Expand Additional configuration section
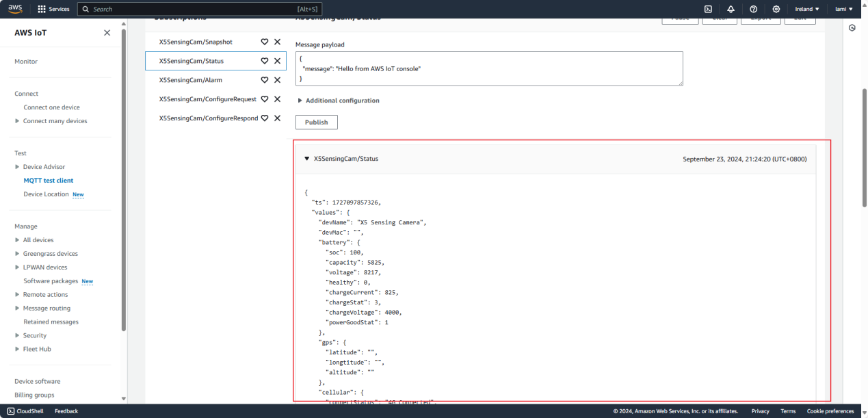 coord(338,101)
